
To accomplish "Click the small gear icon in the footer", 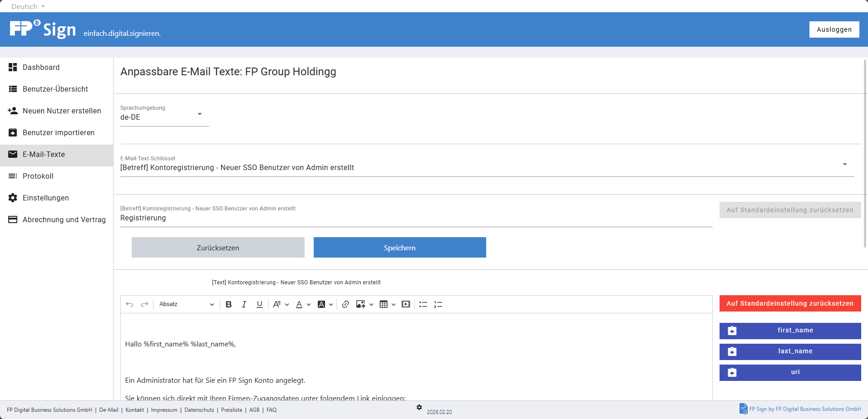I will [x=419, y=407].
